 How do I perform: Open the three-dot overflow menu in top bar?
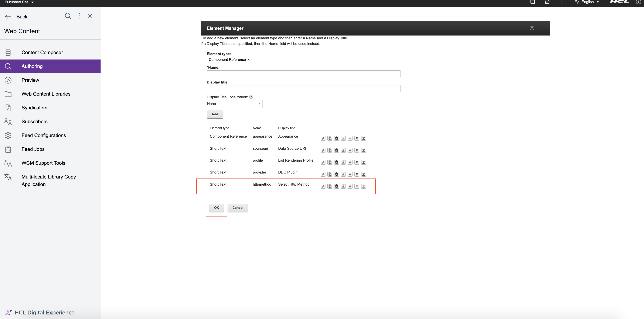point(562,2)
